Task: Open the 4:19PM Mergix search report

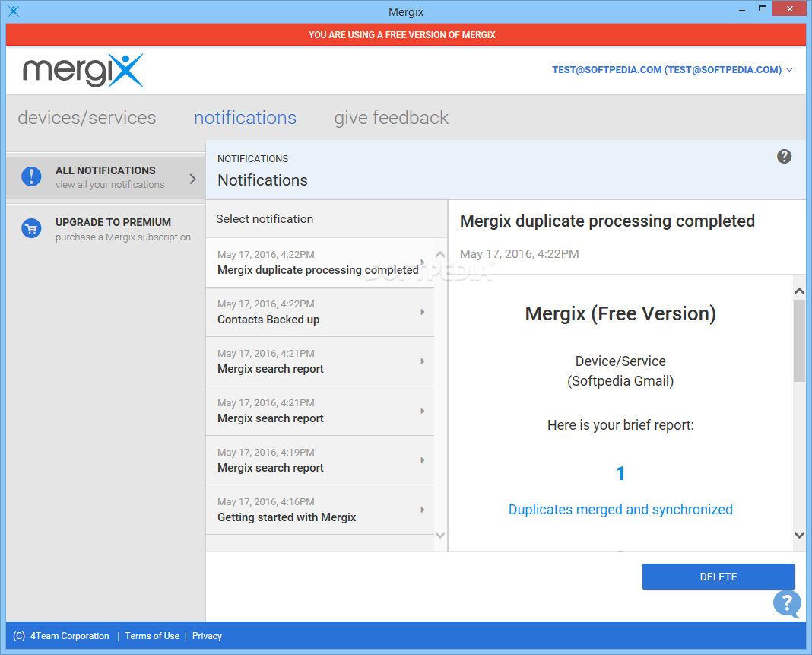Action: (319, 460)
